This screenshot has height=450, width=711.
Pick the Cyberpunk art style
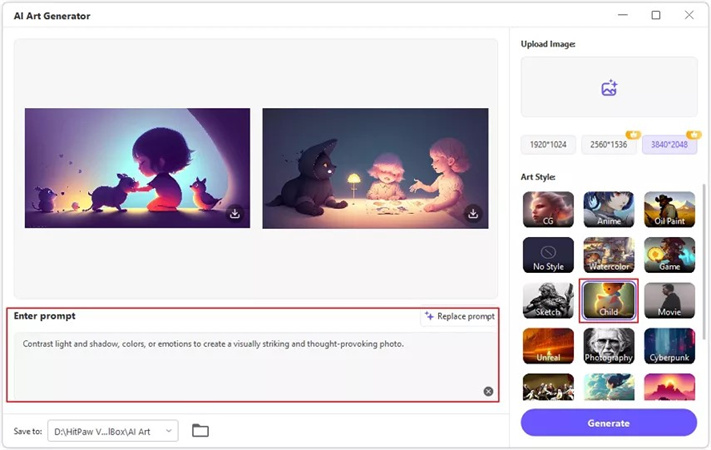coord(669,345)
